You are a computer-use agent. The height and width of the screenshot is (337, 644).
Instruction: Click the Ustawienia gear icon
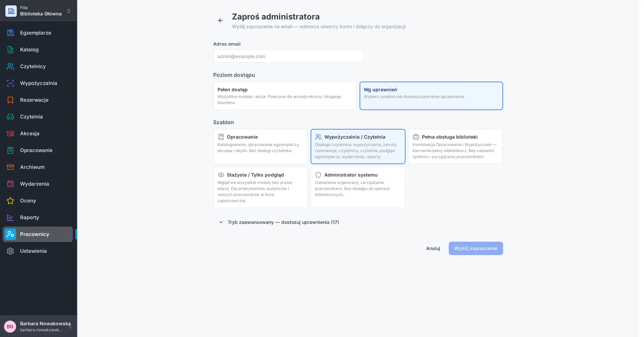(10, 251)
